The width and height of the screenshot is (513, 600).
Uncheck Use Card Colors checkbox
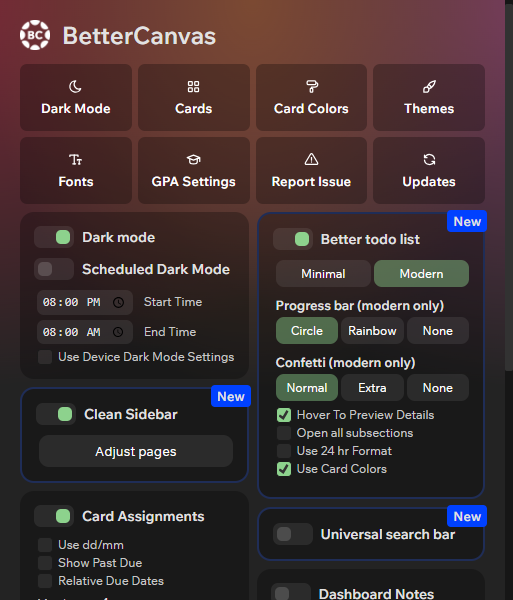point(284,469)
